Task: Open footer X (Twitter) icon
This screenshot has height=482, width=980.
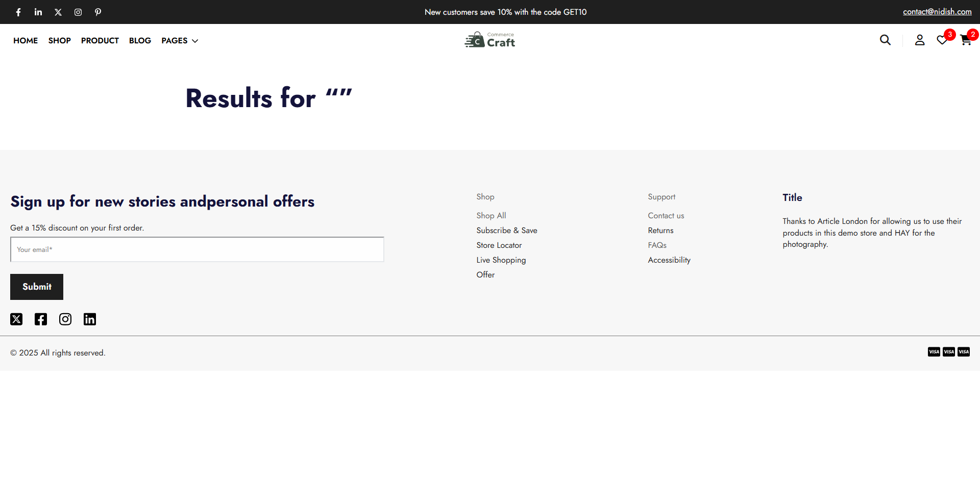Action: click(x=16, y=319)
